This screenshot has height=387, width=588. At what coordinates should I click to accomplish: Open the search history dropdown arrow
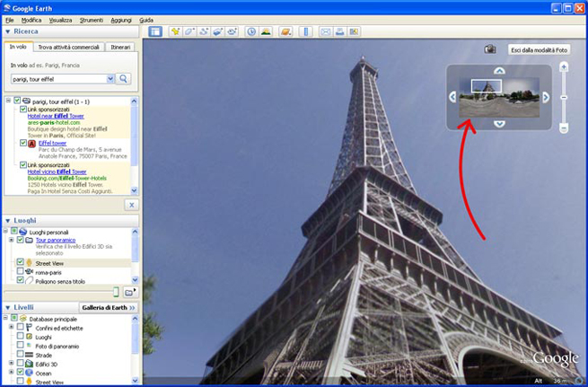pyautogui.click(x=110, y=79)
